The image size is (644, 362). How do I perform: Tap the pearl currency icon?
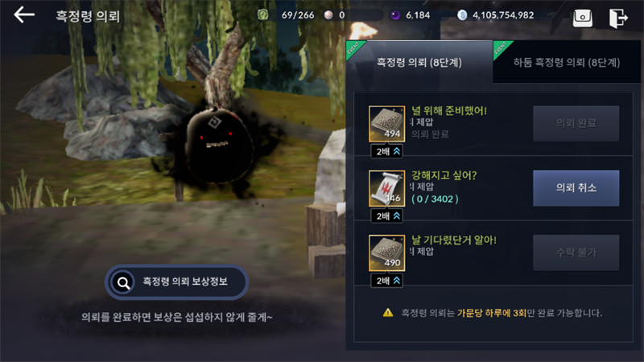328,15
